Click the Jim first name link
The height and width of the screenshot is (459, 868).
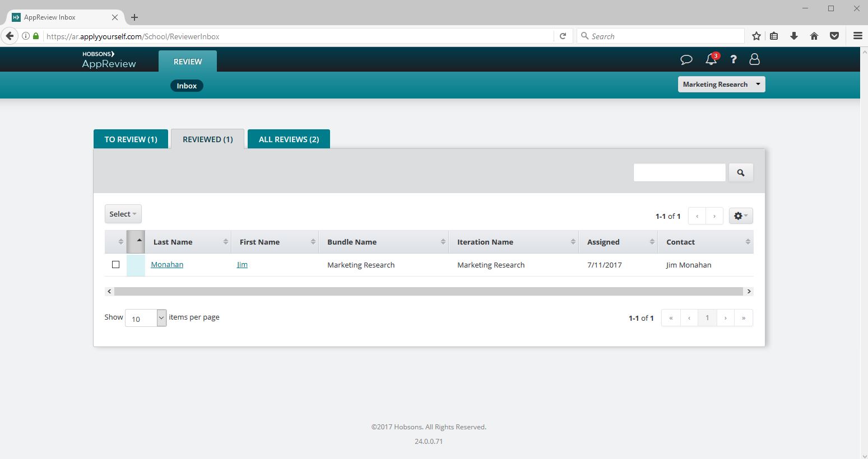(x=242, y=265)
